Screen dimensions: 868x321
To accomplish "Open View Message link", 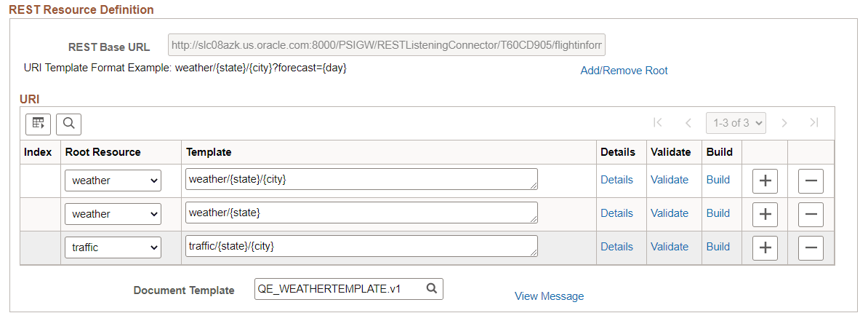I will (x=549, y=296).
